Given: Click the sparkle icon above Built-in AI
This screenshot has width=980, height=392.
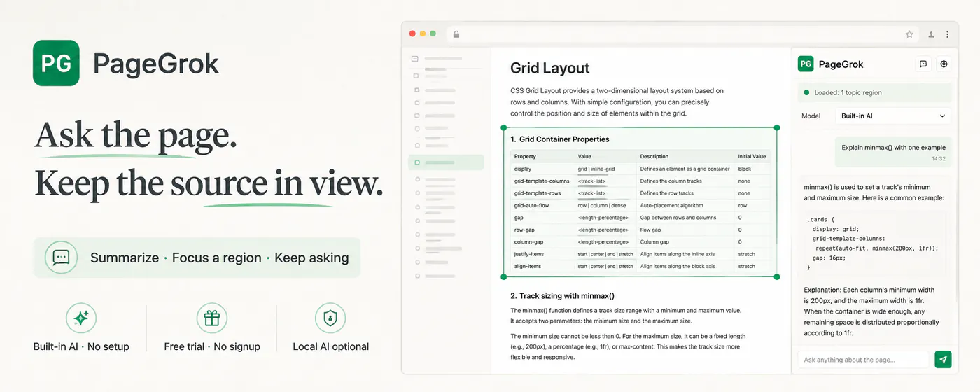Looking at the screenshot, I should point(80,318).
